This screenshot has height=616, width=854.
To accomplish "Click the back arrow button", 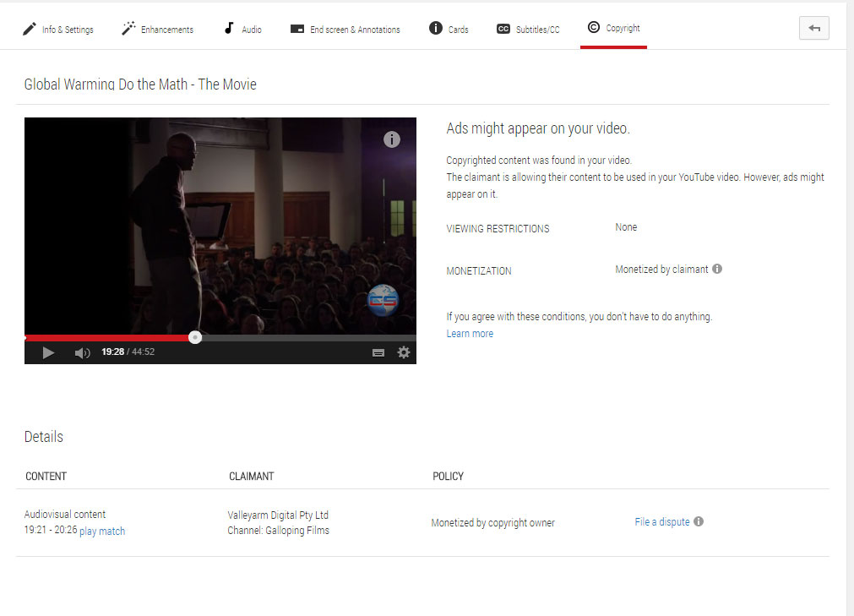I will [813, 28].
